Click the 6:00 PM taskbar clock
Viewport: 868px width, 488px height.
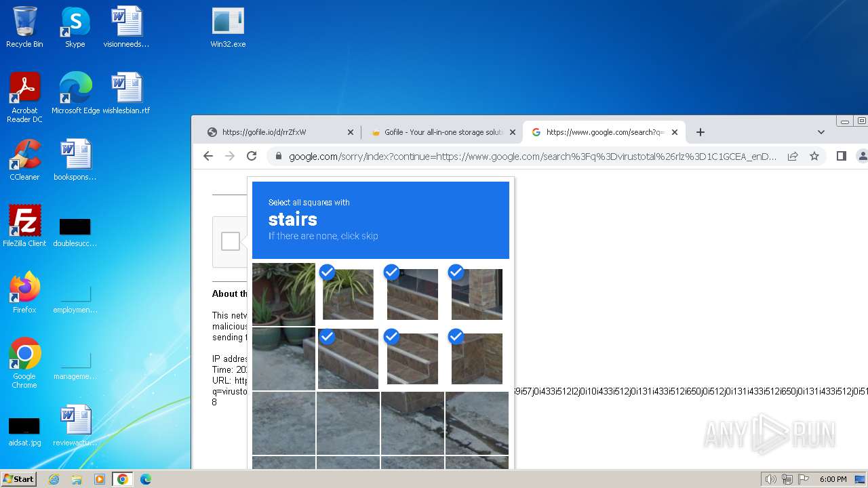833,479
